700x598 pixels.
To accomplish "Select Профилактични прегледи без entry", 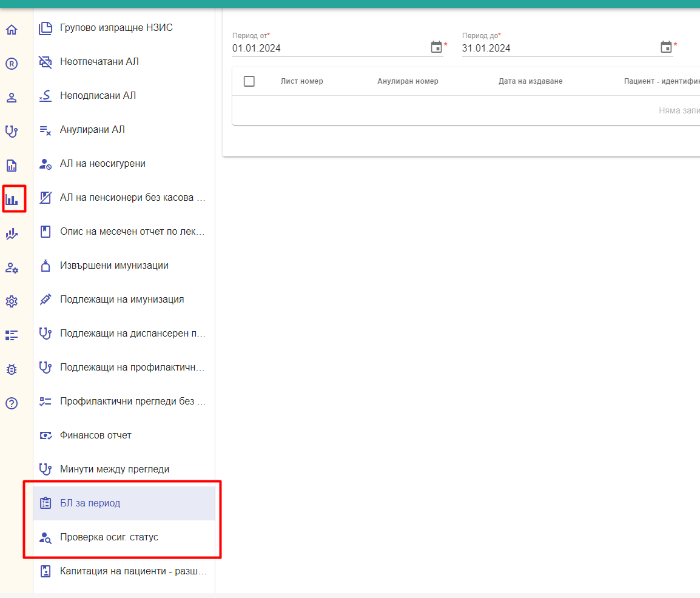I will (124, 401).
